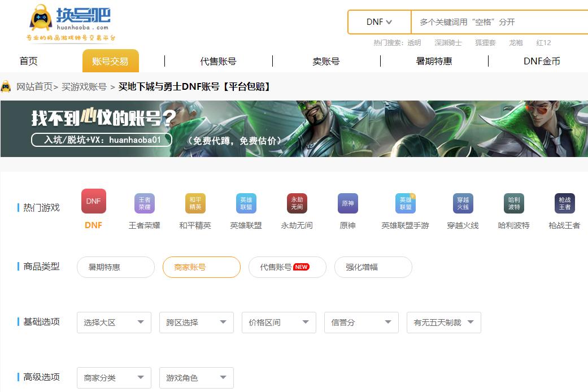Select the 原神 game icon

[x=347, y=201]
